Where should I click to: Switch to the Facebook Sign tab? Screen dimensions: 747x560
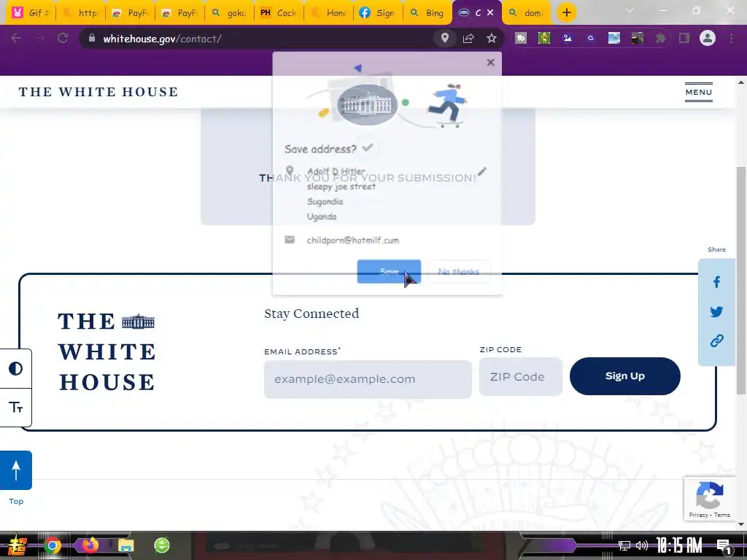(378, 13)
